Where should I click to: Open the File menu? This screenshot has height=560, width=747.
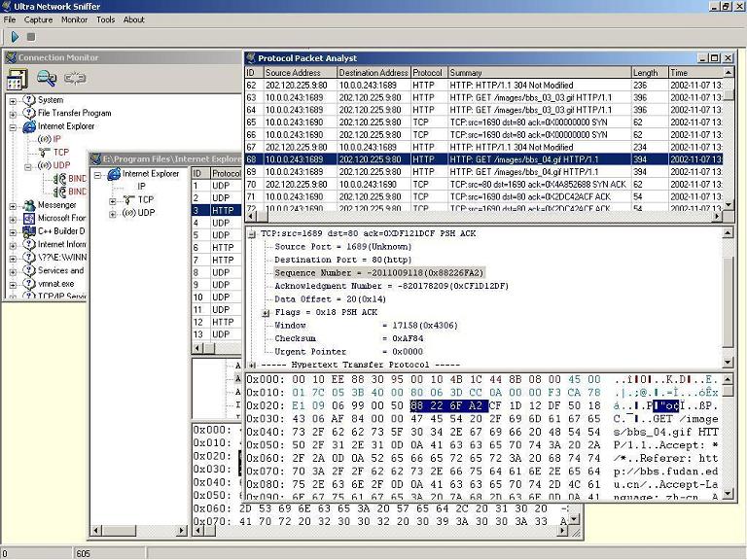coord(10,19)
